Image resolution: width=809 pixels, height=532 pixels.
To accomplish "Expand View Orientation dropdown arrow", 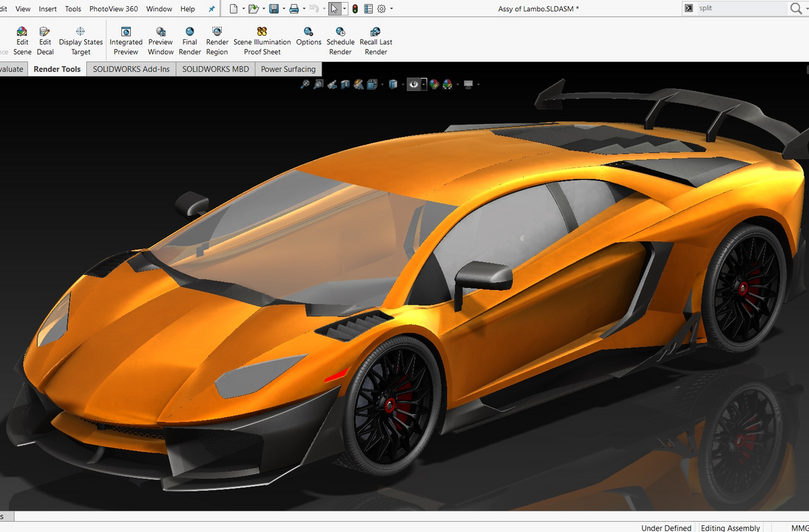I will 382,84.
